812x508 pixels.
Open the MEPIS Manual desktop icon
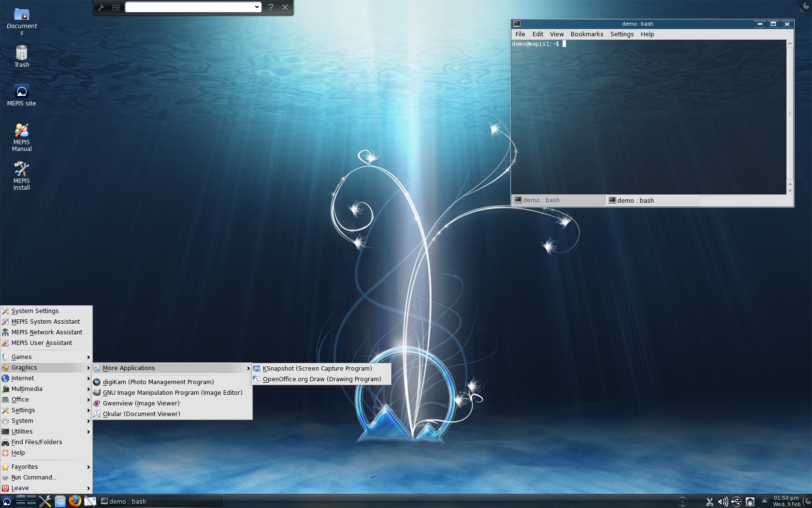21,137
